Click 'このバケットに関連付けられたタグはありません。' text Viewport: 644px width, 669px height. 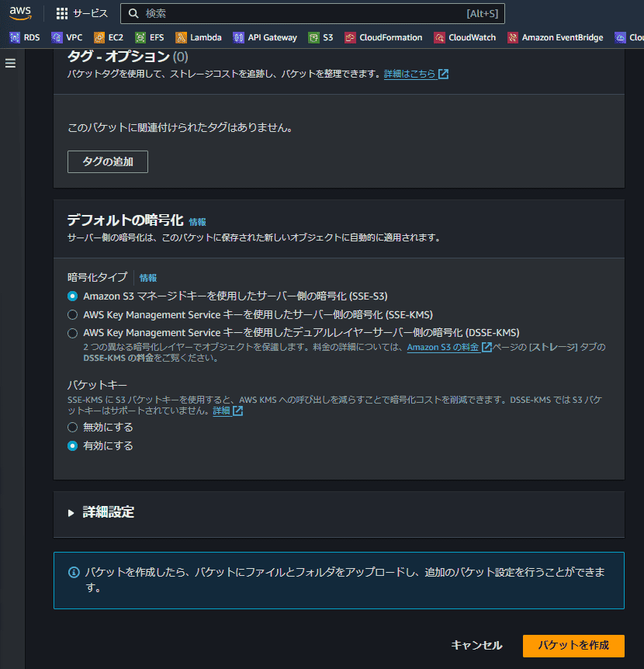180,127
